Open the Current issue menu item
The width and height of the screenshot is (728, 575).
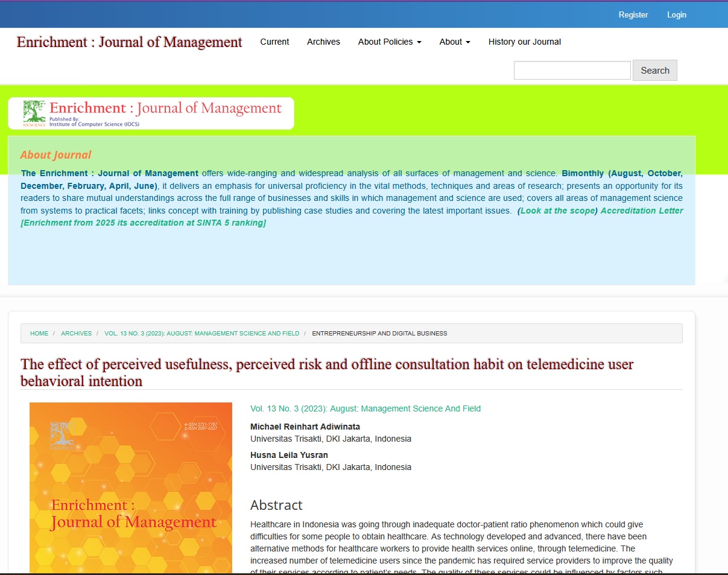pyautogui.click(x=274, y=42)
